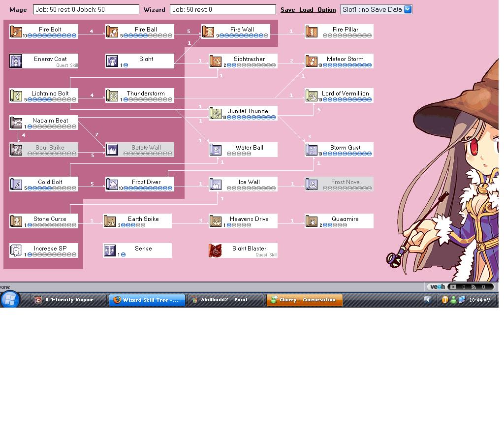Click the Soul Strike skill icon
This screenshot has width=504, height=439.
[x=16, y=150]
